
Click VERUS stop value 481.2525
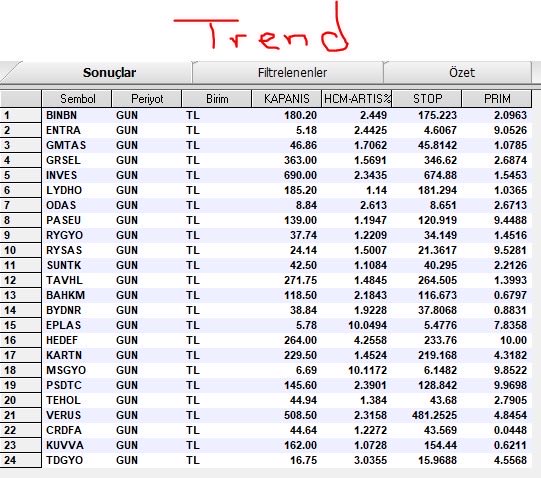434,416
